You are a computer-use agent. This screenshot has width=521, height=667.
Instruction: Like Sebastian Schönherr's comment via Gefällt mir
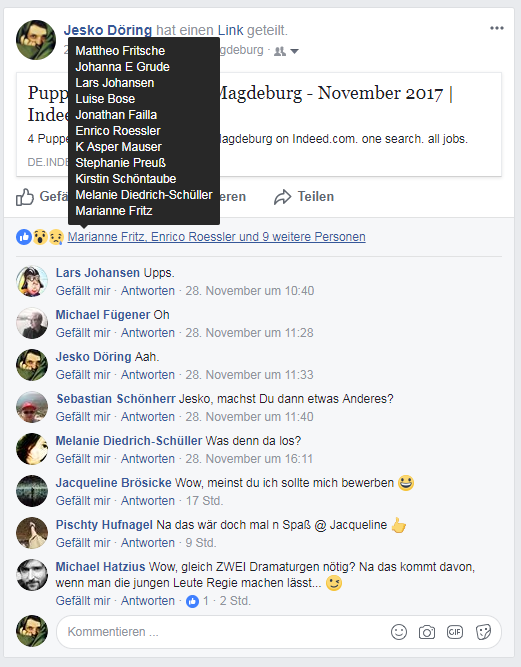coord(83,417)
